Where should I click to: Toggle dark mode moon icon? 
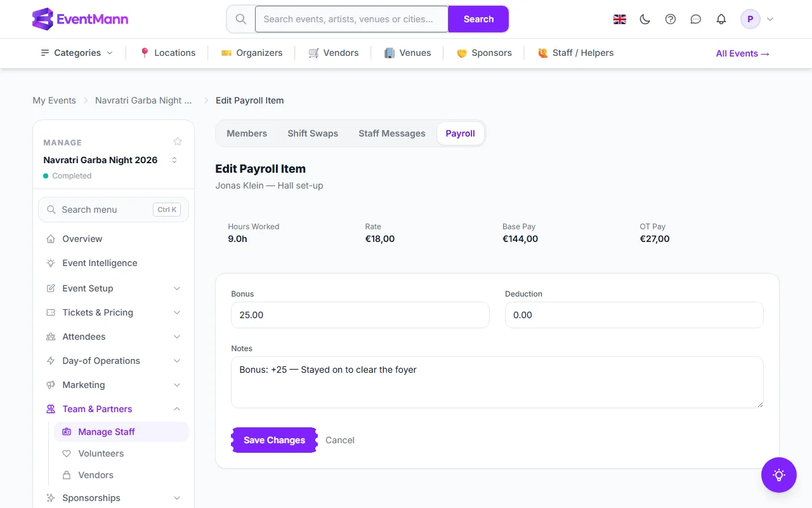(x=645, y=19)
